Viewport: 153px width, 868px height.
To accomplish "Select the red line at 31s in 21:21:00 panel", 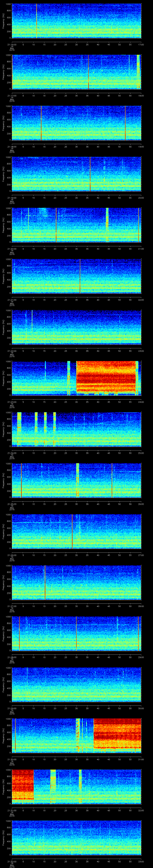I will tap(80, 276).
